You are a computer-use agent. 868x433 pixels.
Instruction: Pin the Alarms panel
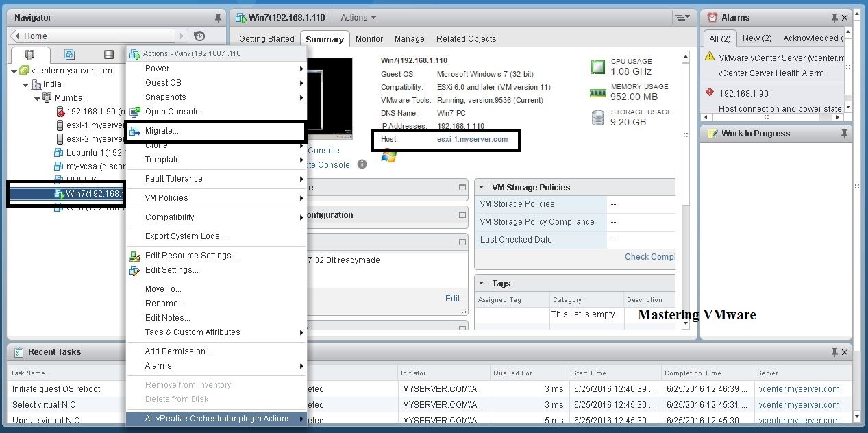point(834,18)
